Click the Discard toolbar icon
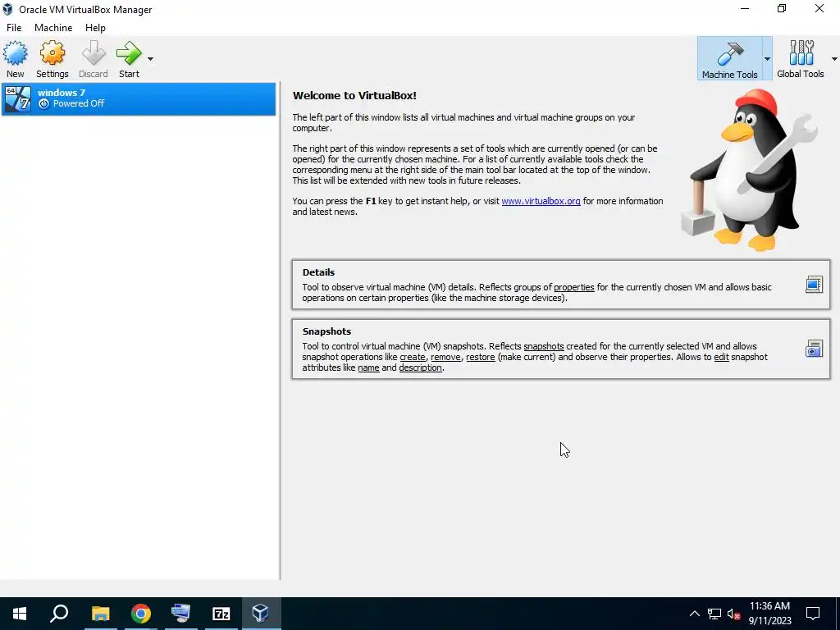Screen dimensions: 840x630 tap(94, 59)
